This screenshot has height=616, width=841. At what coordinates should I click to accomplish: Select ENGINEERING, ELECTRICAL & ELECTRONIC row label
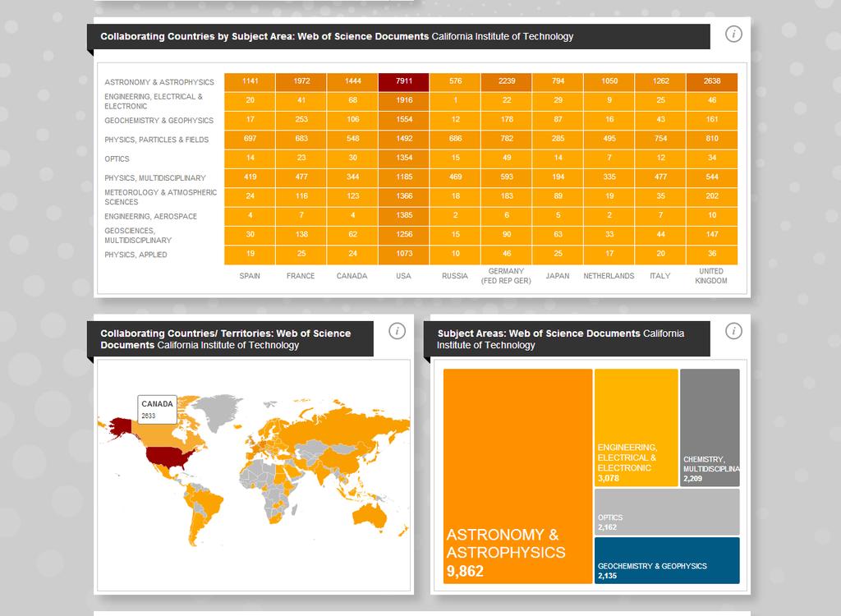[154, 101]
